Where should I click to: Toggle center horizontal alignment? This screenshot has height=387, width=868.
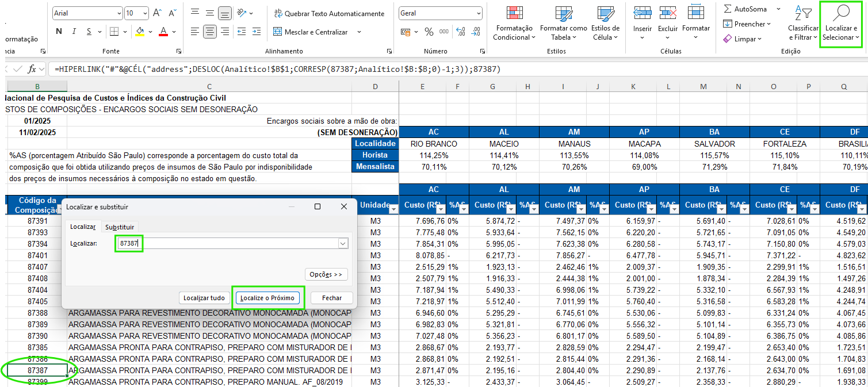[210, 32]
